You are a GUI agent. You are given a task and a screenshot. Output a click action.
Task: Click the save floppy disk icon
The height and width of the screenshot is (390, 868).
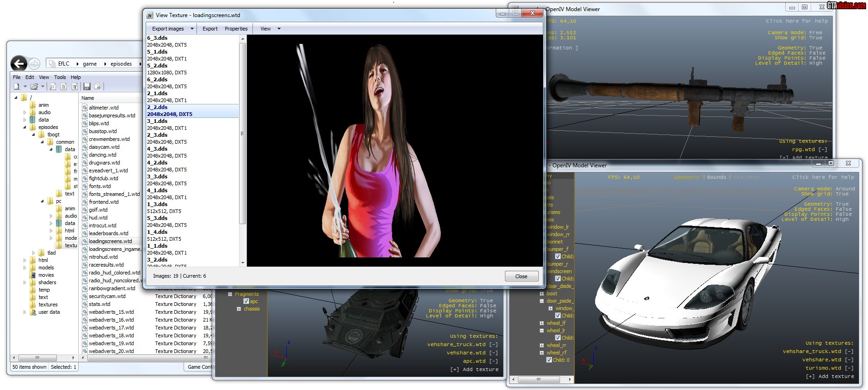coord(86,86)
